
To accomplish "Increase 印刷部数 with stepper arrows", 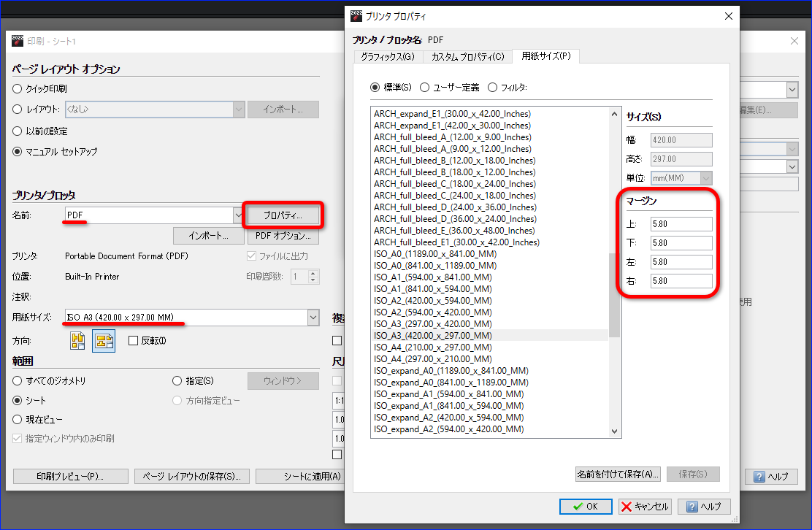I will tap(313, 273).
